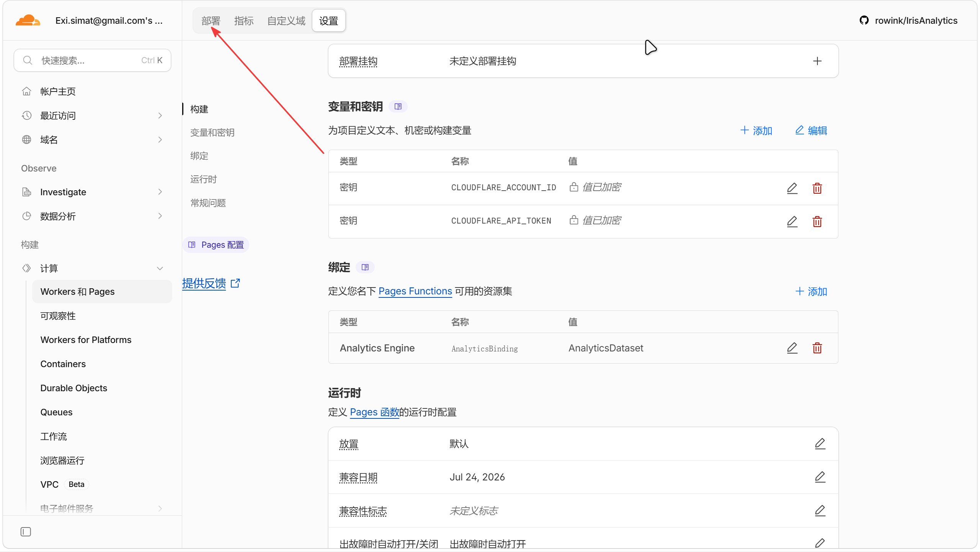
Task: Jump to 常规问题 section
Action: [x=208, y=203]
